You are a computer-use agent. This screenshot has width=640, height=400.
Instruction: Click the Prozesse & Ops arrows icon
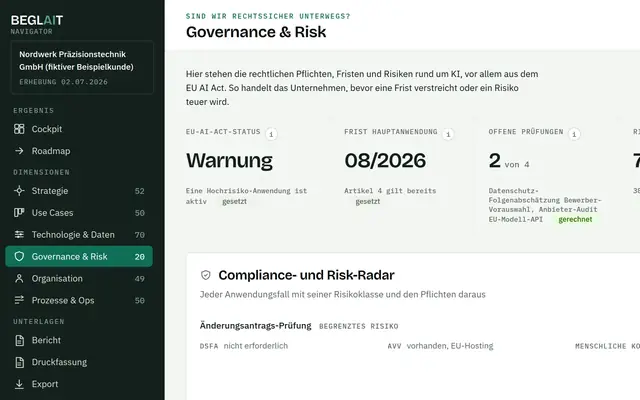(x=19, y=300)
